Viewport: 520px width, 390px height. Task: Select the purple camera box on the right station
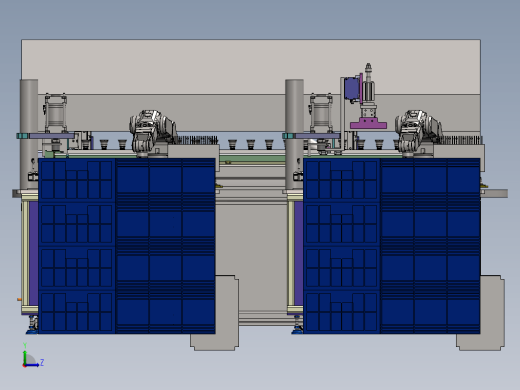351,88
